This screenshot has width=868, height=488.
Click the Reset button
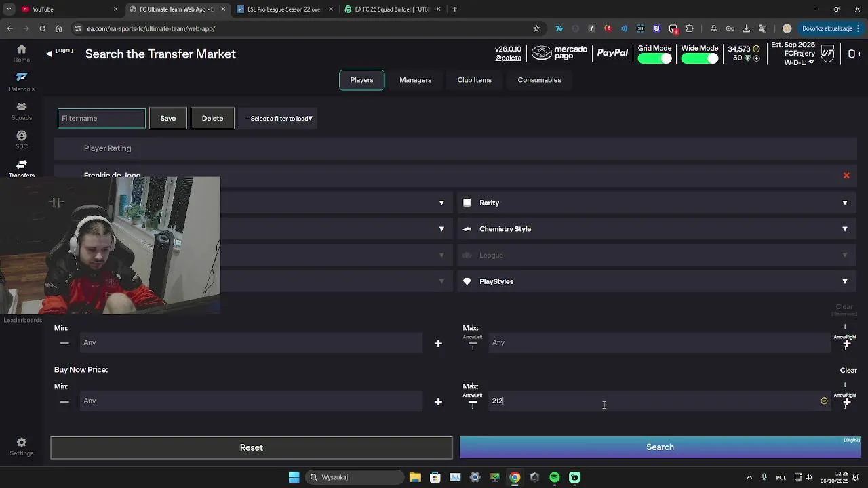pyautogui.click(x=251, y=447)
